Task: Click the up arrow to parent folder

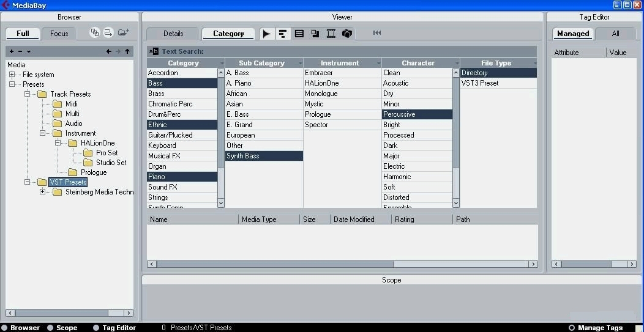Action: [127, 51]
